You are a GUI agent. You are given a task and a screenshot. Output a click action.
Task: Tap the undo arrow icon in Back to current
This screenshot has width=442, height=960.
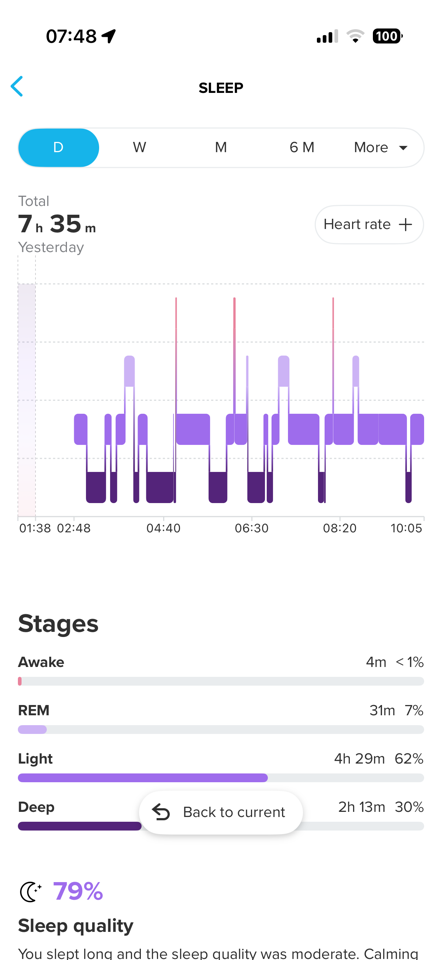click(x=162, y=812)
